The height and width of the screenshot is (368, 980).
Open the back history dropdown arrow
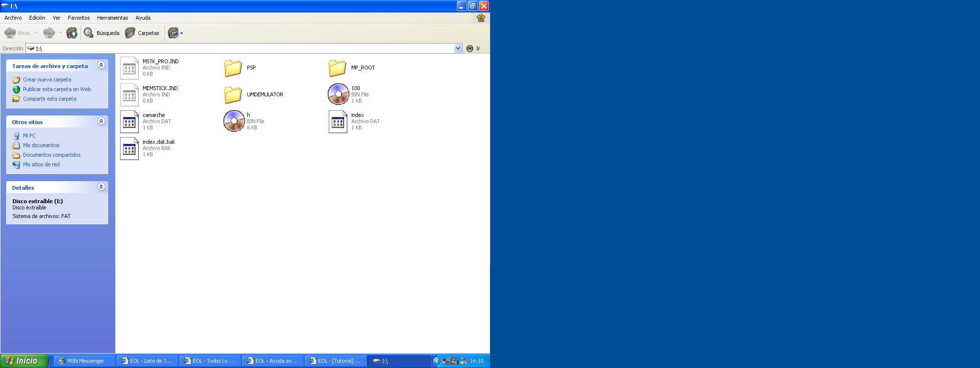36,33
